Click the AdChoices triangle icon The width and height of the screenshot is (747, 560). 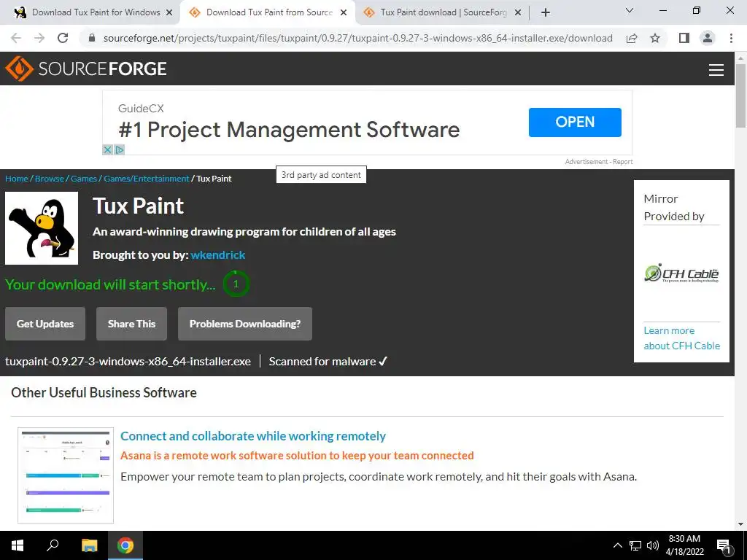pos(119,150)
